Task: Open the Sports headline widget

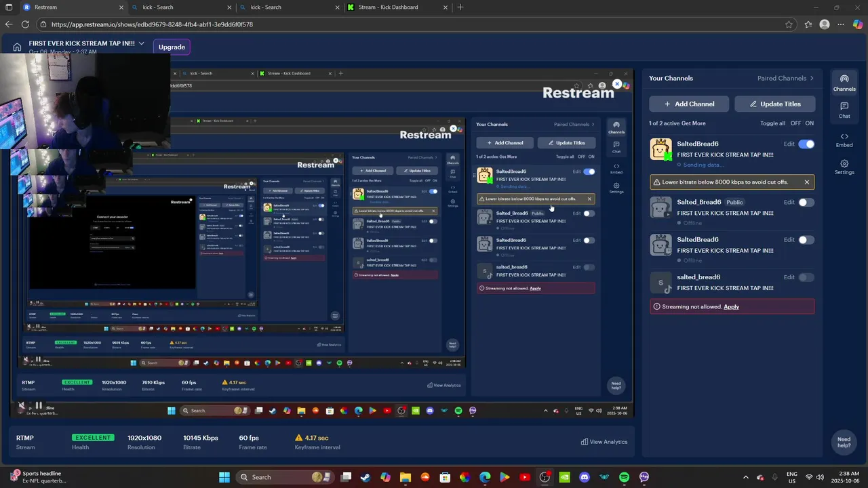Action: click(x=38, y=477)
